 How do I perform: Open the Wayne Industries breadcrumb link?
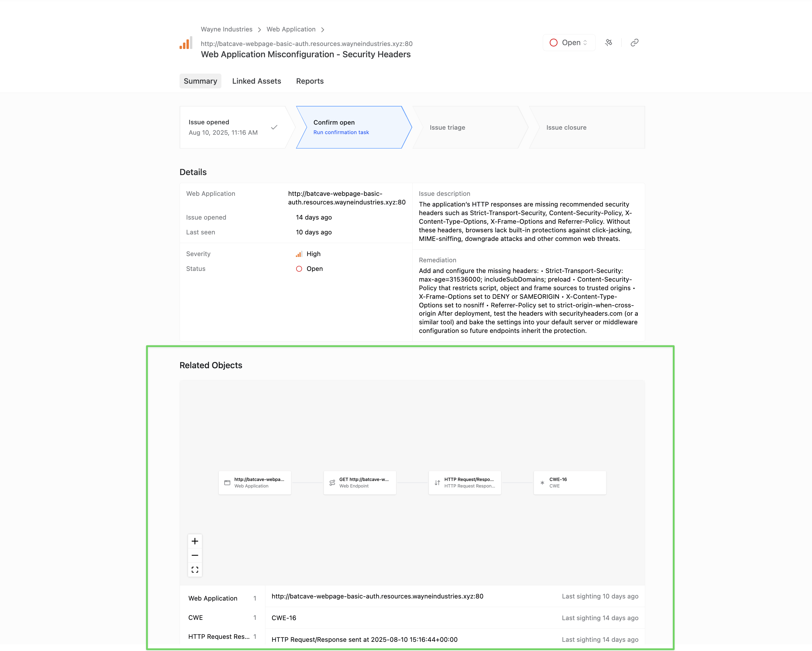click(226, 29)
